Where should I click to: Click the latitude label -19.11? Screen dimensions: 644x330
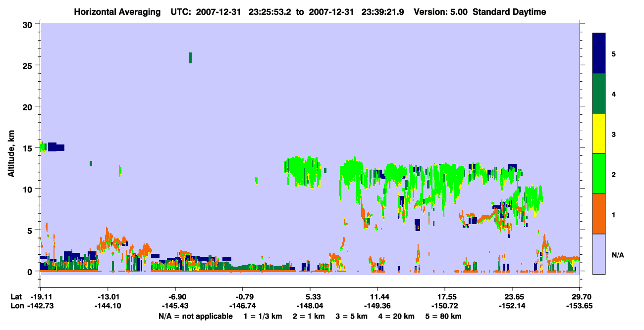click(x=40, y=297)
